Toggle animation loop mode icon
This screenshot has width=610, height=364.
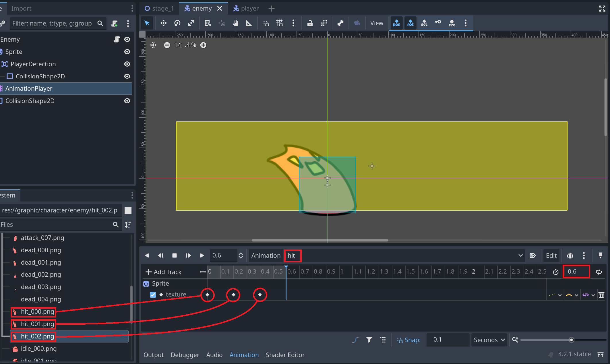coord(599,272)
